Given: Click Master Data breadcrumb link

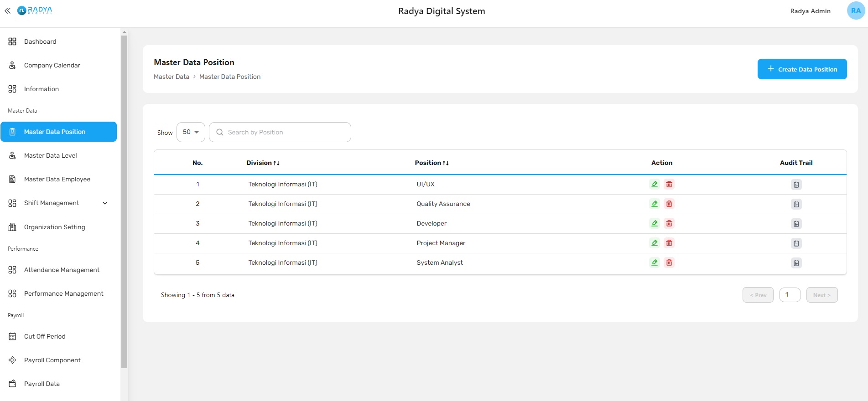Looking at the screenshot, I should point(172,77).
